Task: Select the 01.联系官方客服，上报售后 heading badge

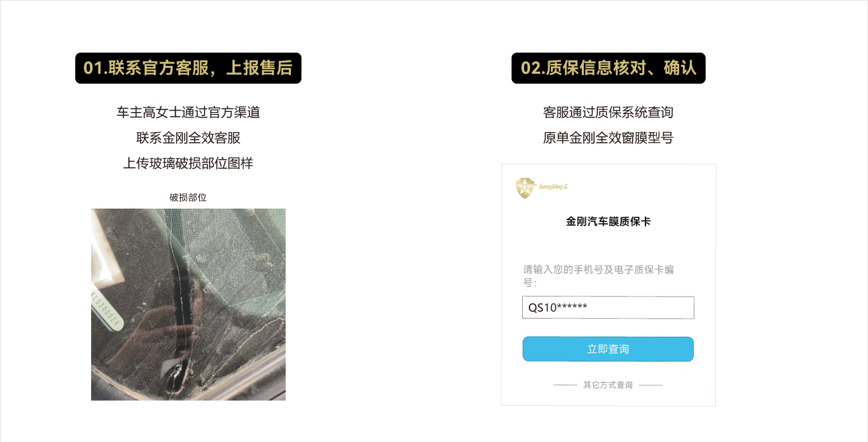Action: click(x=188, y=68)
